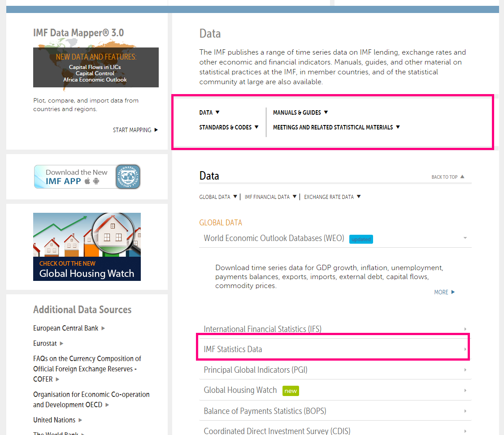
Task: Click the BACK TO TOP link
Action: coord(444,177)
